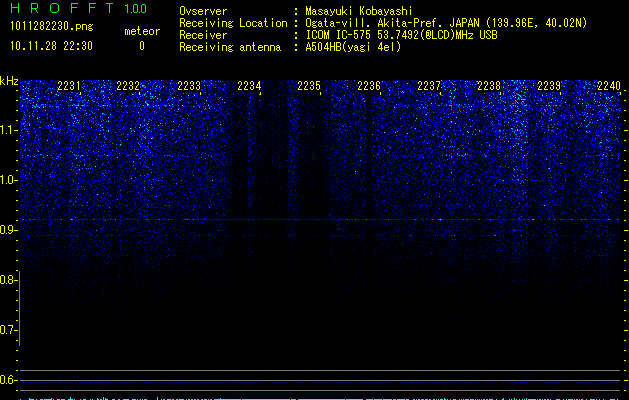Click the timestamp 10.11.28 22:30

(x=51, y=46)
